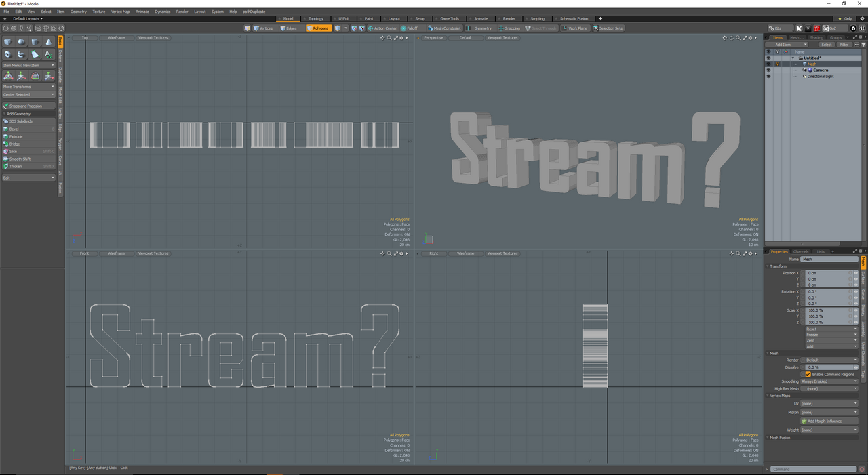
Task: Open the Render Default dropdown
Action: pyautogui.click(x=831, y=360)
